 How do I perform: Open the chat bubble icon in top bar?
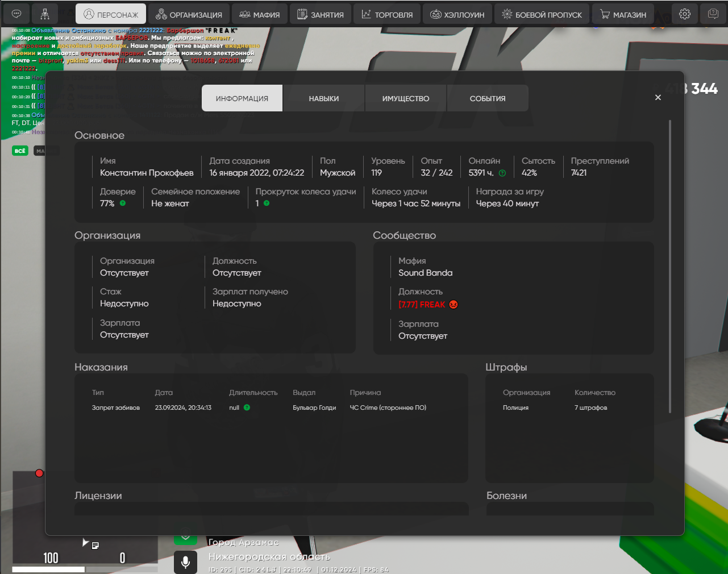16,14
